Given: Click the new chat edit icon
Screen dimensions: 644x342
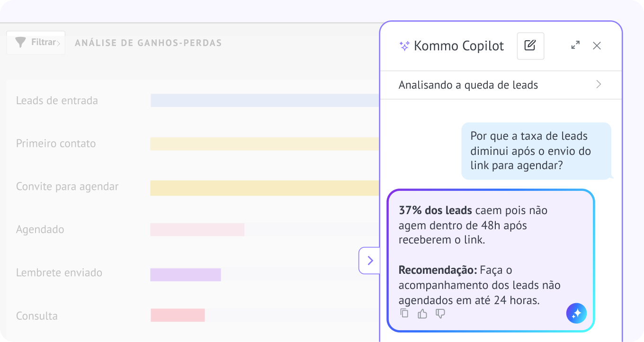Looking at the screenshot, I should [530, 46].
